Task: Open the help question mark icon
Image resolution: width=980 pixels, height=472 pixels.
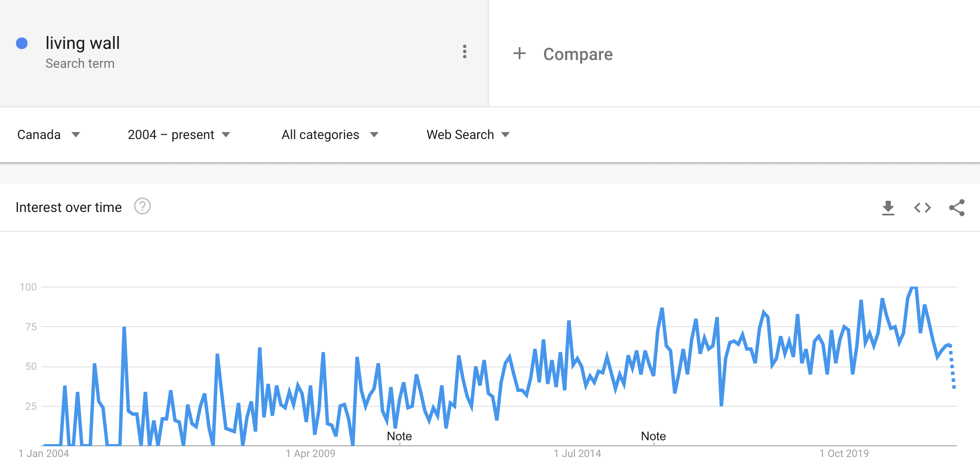Action: 142,206
